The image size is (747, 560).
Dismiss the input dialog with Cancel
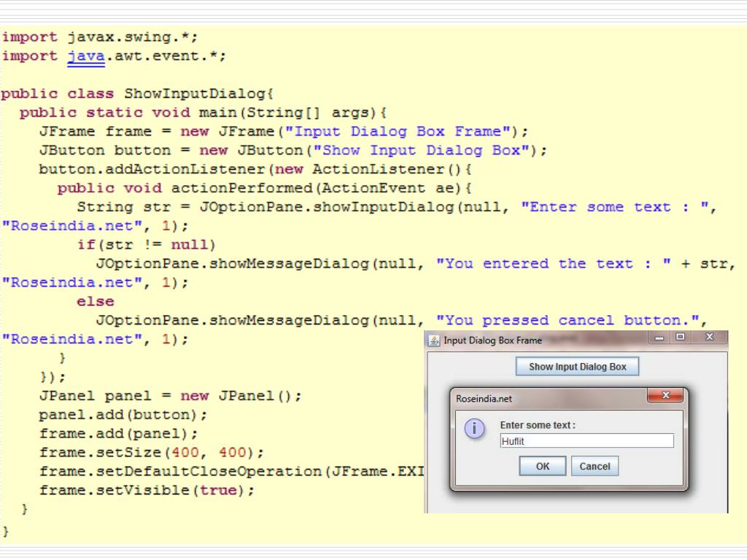click(x=595, y=466)
